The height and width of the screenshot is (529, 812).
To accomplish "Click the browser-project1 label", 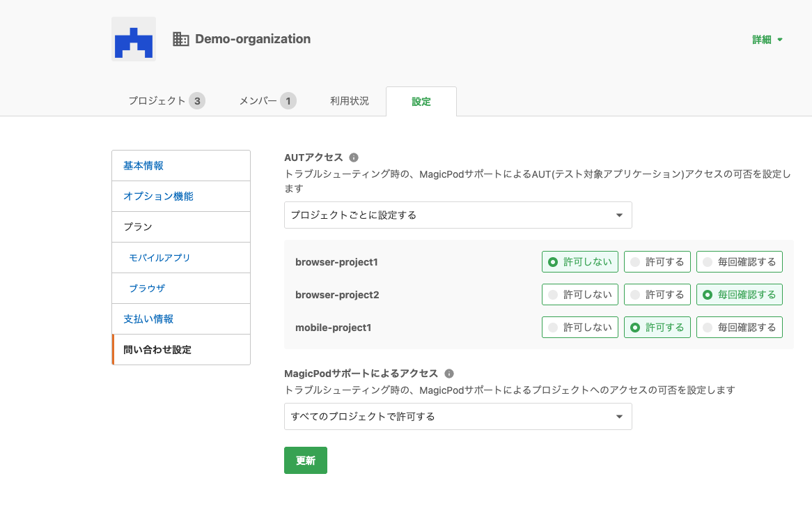I will (336, 262).
